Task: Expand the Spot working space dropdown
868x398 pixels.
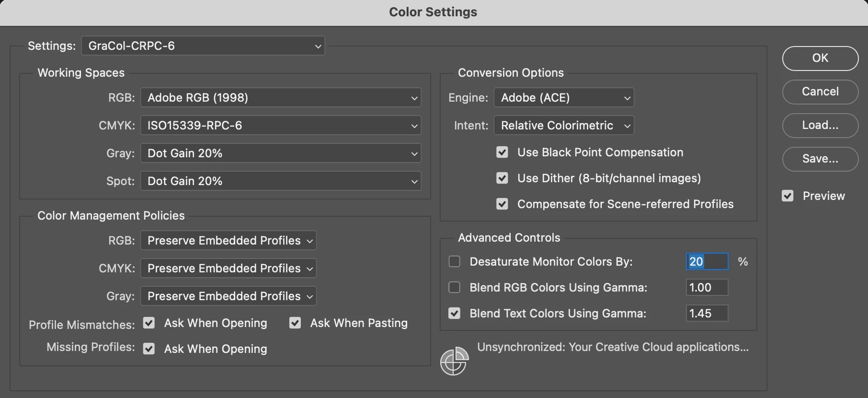Action: click(281, 181)
